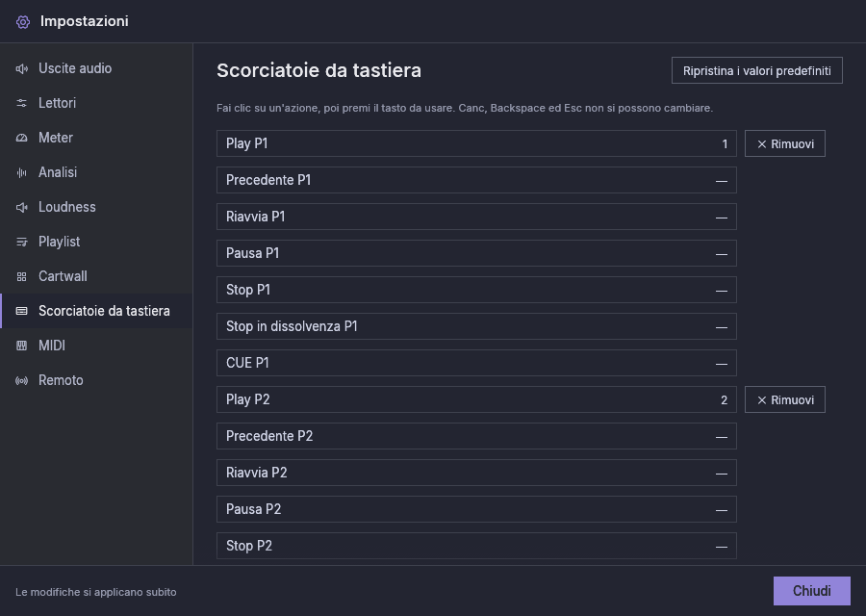866x616 pixels.
Task: Close settings with the Chiudi button
Action: 811,591
